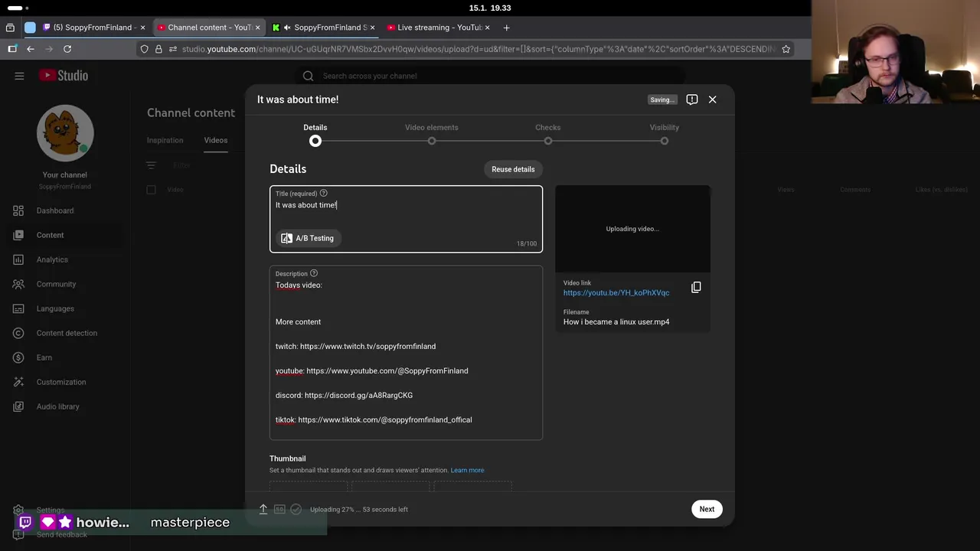
Task: Reload the page with refresh icon
Action: pyautogui.click(x=67, y=49)
